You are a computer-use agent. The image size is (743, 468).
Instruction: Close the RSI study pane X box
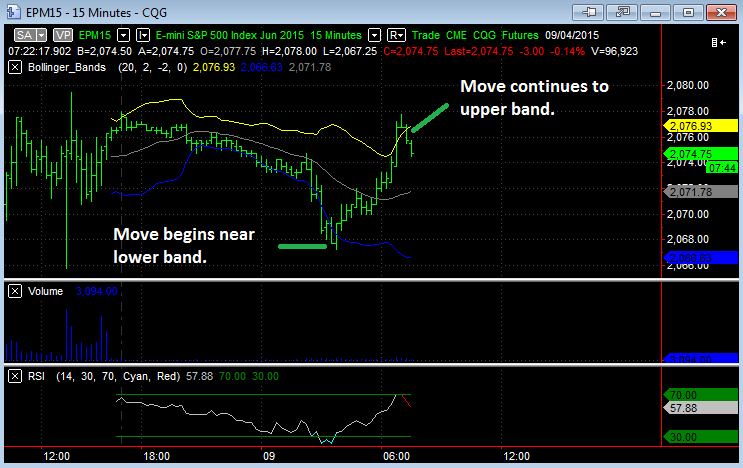(15, 376)
